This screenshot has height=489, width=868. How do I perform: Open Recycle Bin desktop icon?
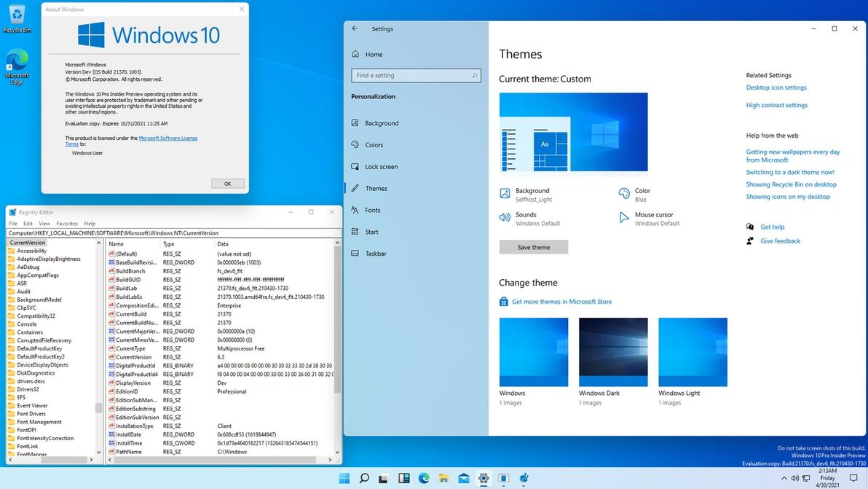(17, 18)
